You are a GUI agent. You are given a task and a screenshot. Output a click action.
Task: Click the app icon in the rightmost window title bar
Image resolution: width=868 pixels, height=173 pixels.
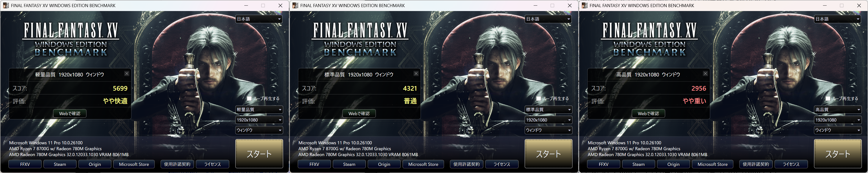point(584,5)
